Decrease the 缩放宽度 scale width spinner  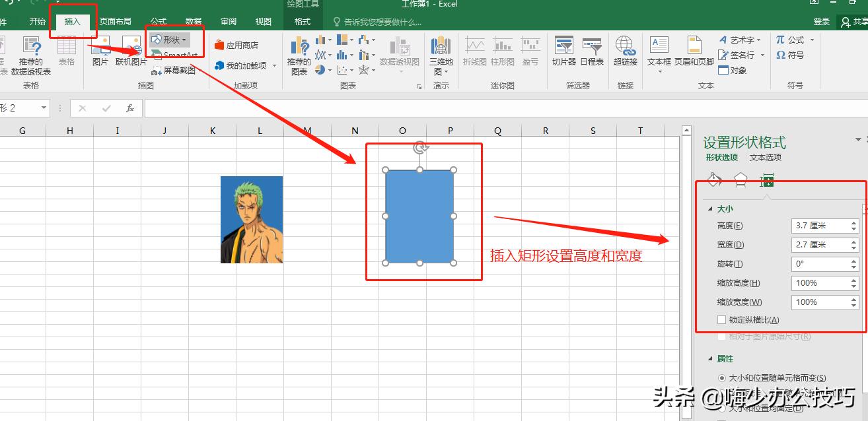[854, 306]
